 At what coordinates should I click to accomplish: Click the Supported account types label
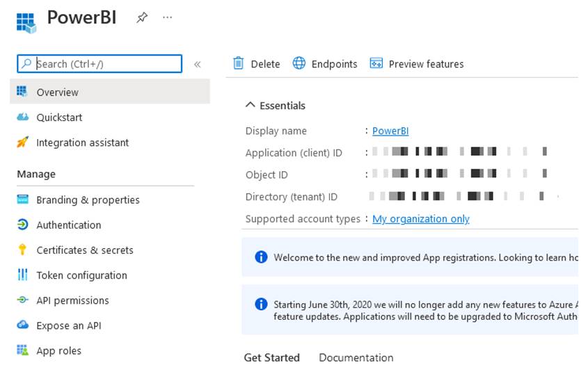pyautogui.click(x=303, y=218)
